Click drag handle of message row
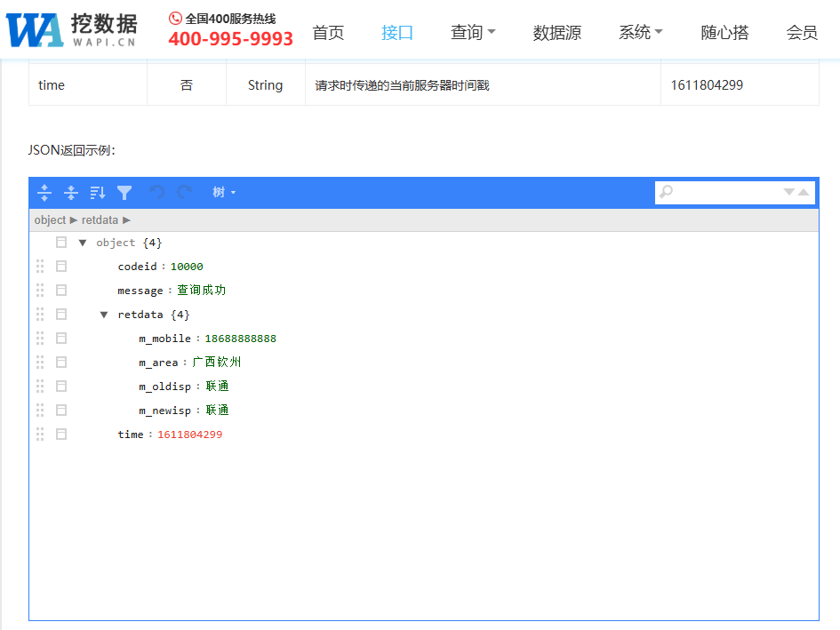The height and width of the screenshot is (630, 840). 40,291
